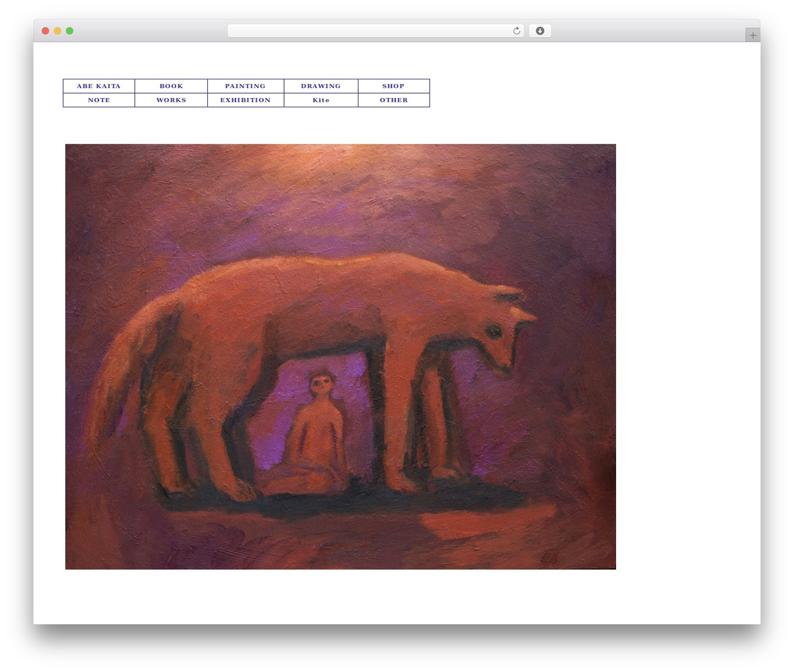
Task: Open the Kite menu item
Action: (321, 100)
